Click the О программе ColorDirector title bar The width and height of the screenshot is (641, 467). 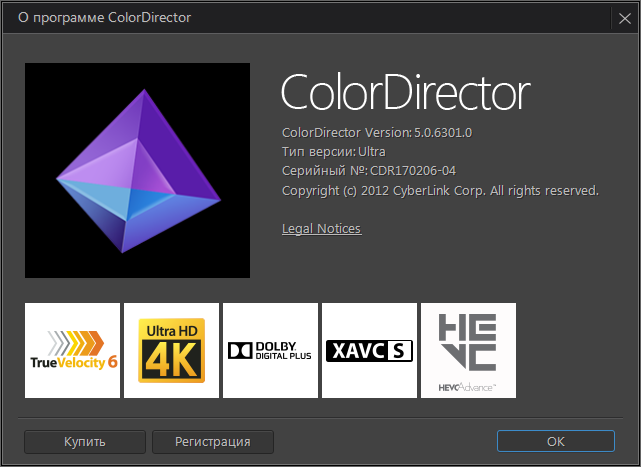pyautogui.click(x=105, y=17)
